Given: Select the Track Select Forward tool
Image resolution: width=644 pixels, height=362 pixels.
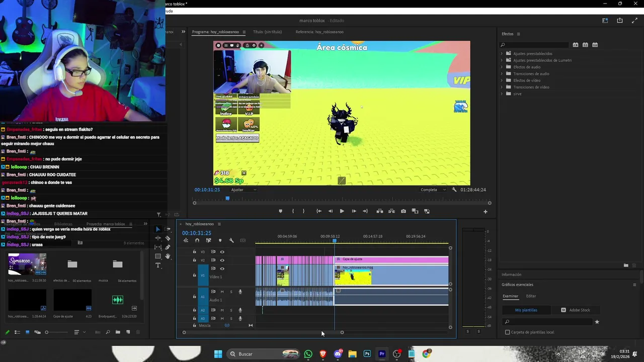Looking at the screenshot, I should point(168,229).
